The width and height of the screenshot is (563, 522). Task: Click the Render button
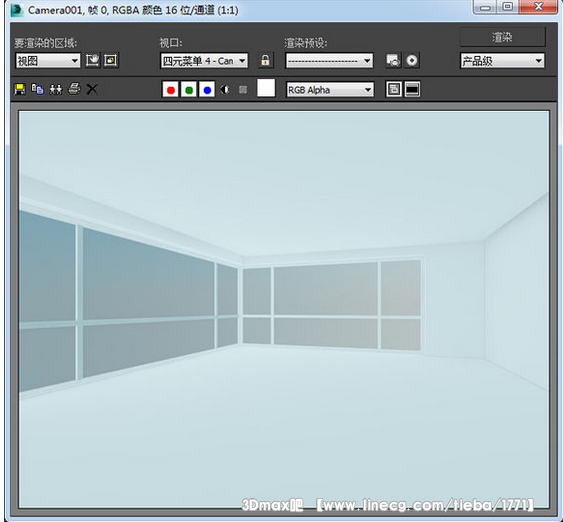503,37
